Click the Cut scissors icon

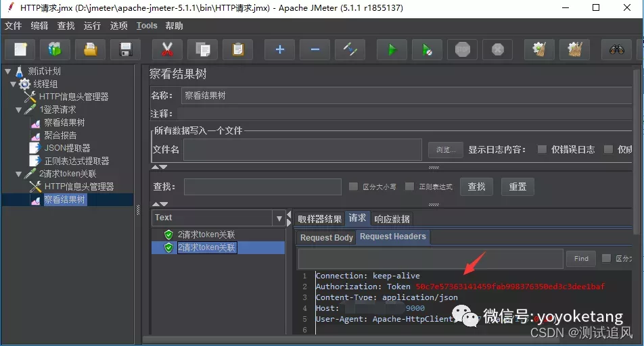[167, 50]
